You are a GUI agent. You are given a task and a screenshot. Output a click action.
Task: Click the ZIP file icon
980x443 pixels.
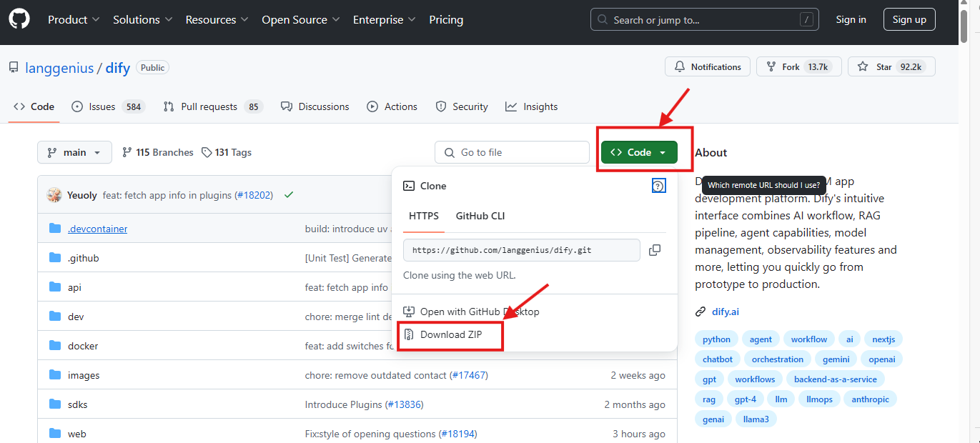coord(409,334)
